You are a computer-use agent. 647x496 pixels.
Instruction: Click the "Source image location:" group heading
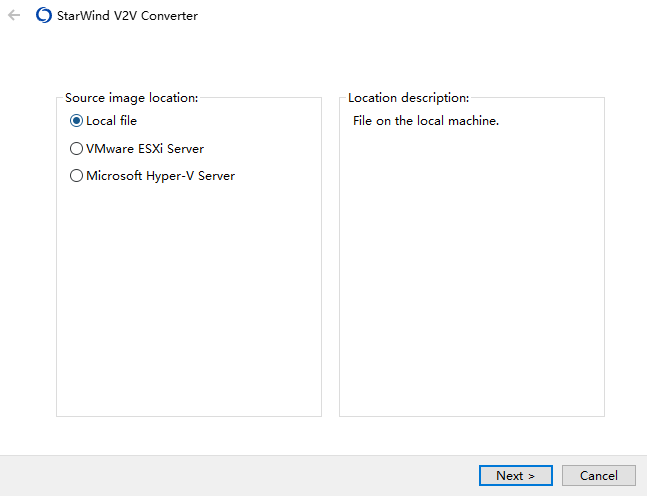click(x=132, y=98)
